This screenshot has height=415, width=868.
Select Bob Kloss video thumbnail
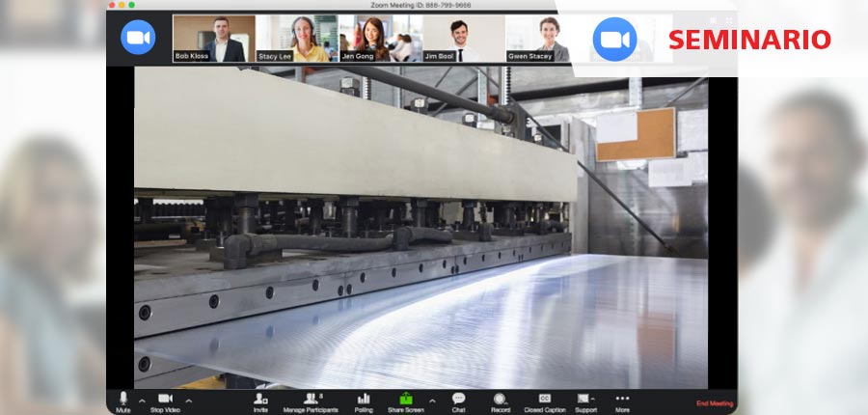point(214,39)
